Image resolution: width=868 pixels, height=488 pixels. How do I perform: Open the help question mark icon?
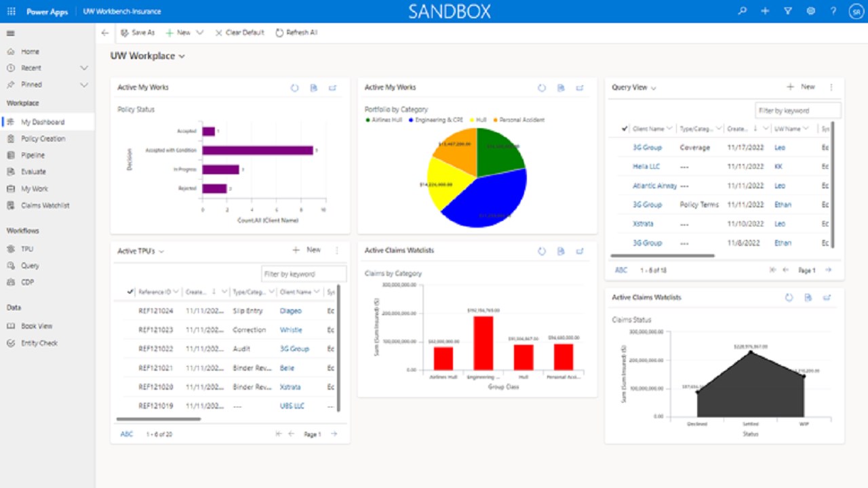tap(833, 12)
